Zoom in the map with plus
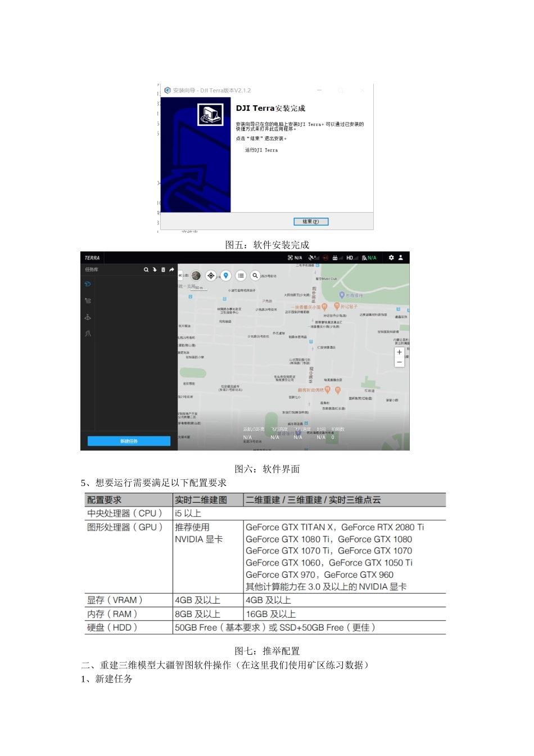 pos(399,352)
